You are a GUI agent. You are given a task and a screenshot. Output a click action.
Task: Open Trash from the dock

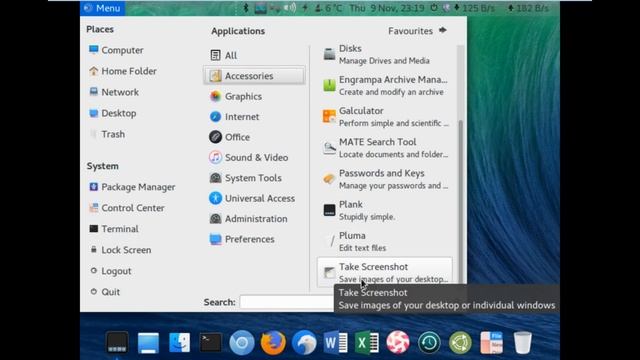click(x=522, y=342)
